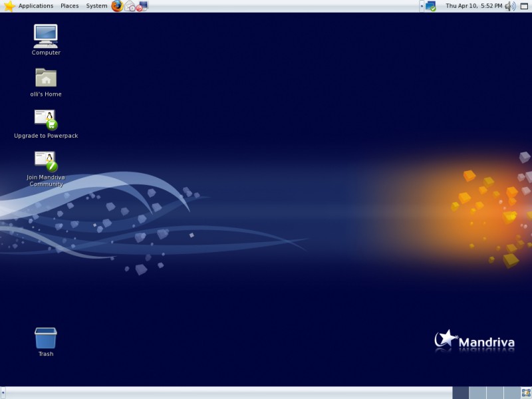This screenshot has height=399, width=532.
Task: Switch to the fourth workspace
Action: pos(512,393)
